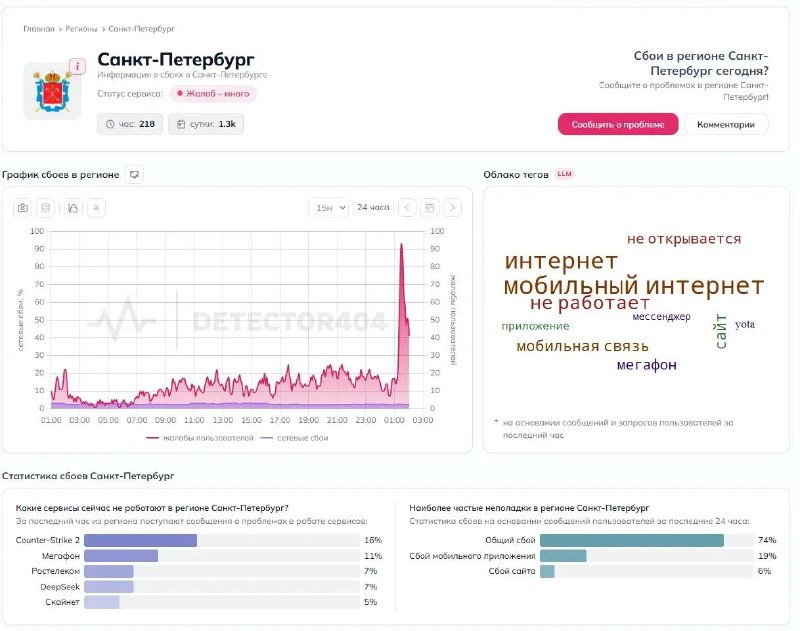Toggle the area-chart view icon
Viewport: 800px width, 631px height.
coord(73,208)
